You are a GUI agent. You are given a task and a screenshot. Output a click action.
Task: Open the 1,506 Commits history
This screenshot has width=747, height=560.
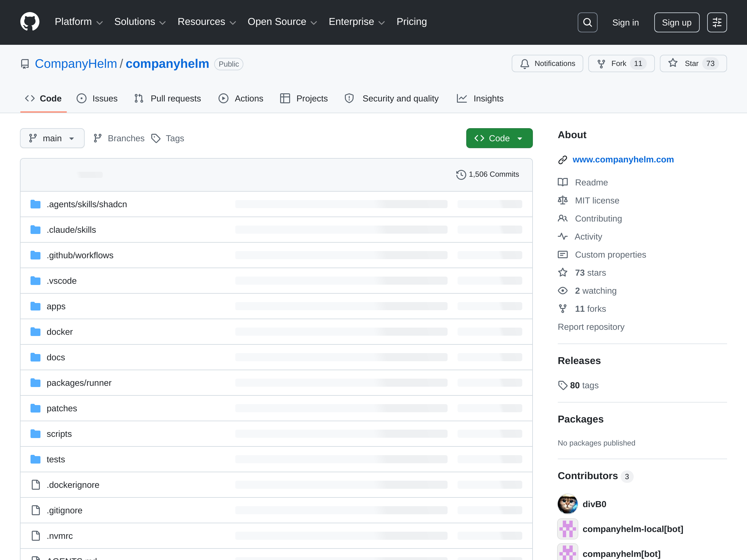click(x=487, y=175)
